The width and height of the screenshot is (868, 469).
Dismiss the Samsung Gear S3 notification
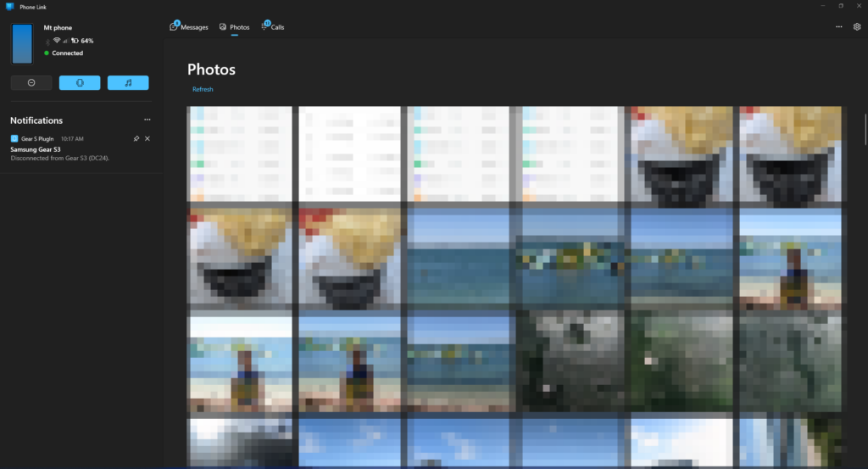pos(147,138)
